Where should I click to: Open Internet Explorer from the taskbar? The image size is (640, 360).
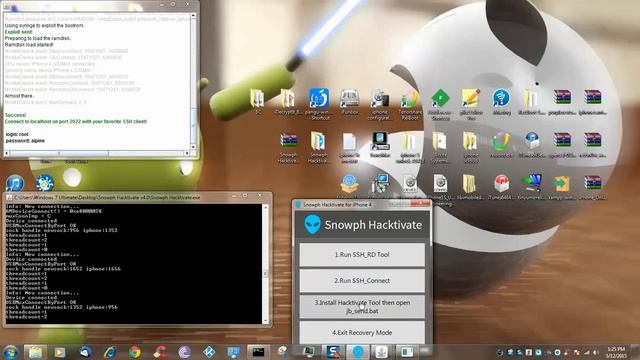[x=110, y=352]
